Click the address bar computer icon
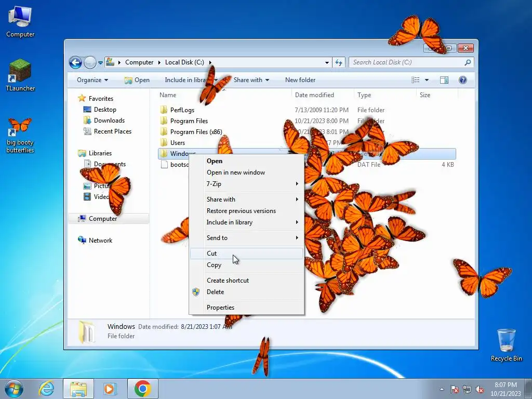The height and width of the screenshot is (399, 532). pyautogui.click(x=110, y=62)
